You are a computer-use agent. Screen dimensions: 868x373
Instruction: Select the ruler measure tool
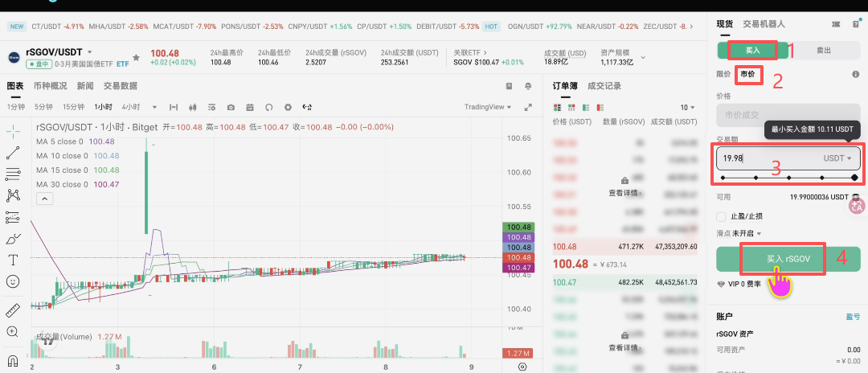point(14,310)
